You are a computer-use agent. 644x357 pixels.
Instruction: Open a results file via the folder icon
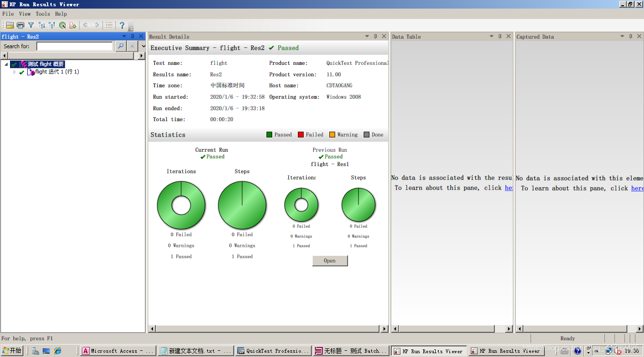coord(10,25)
